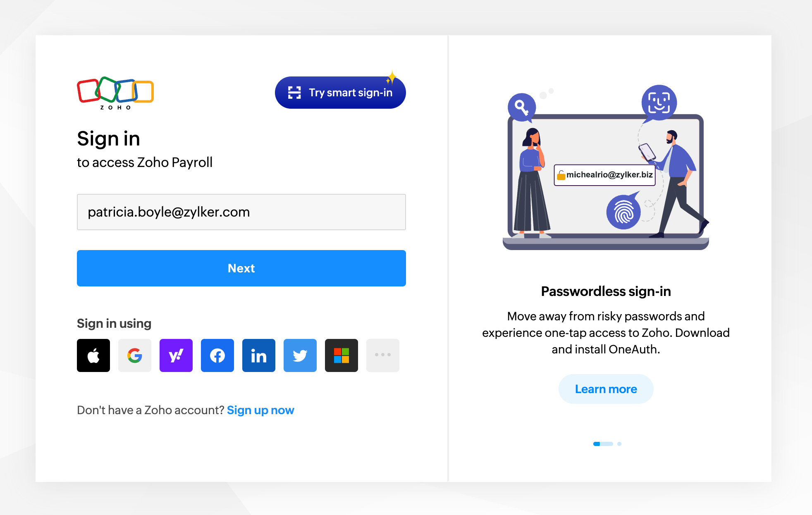Select the Twitter sign-in icon
The image size is (812, 515).
pos(300,355)
